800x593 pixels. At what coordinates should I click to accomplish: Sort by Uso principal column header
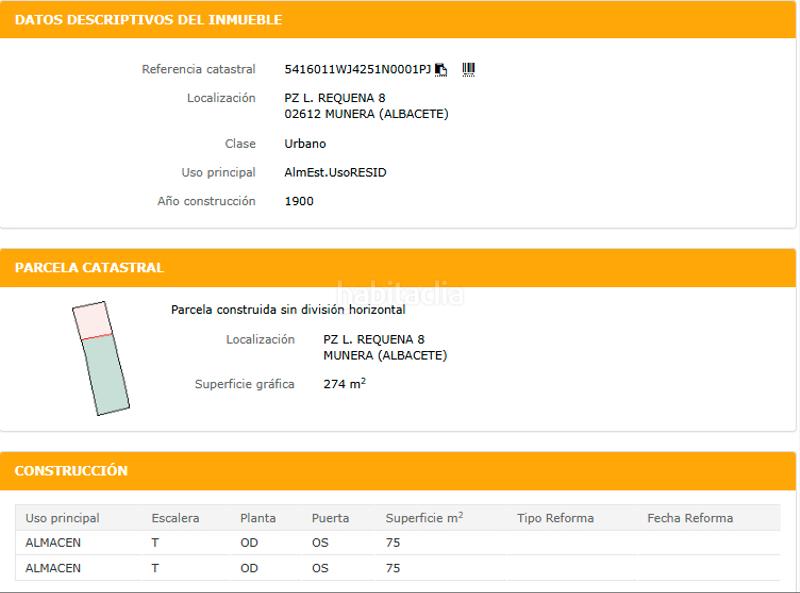pyautogui.click(x=62, y=518)
